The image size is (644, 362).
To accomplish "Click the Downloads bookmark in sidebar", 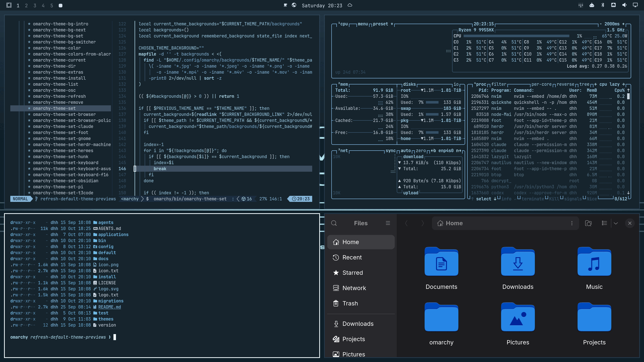I will 361,324.
